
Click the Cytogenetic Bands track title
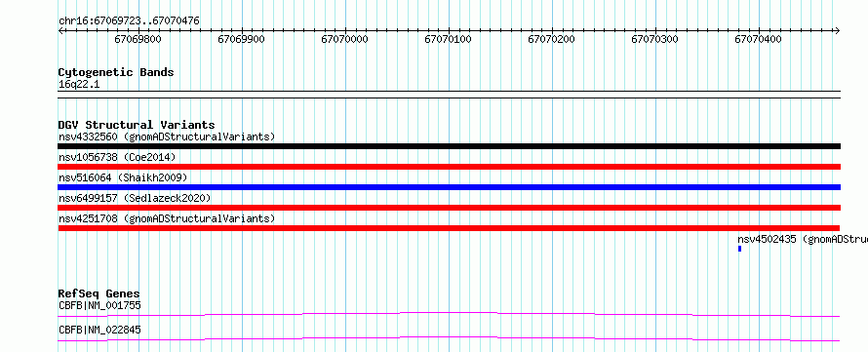click(116, 72)
